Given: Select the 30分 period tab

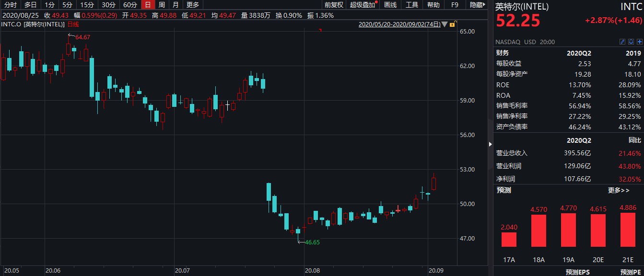Looking at the screenshot, I should point(108,5).
